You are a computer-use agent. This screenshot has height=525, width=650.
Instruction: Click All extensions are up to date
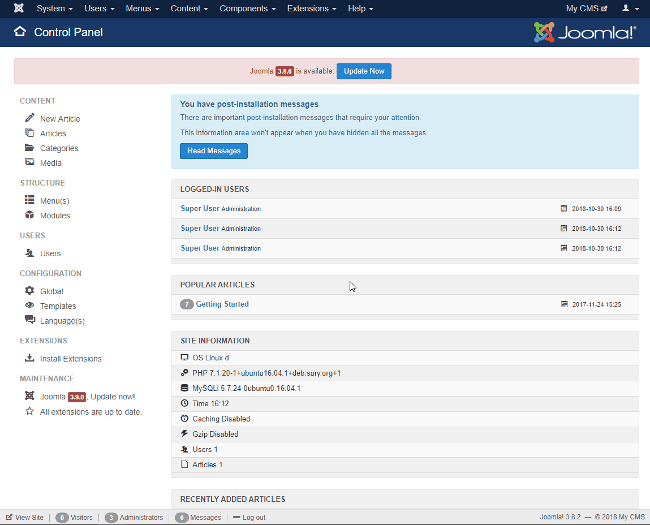(x=91, y=412)
